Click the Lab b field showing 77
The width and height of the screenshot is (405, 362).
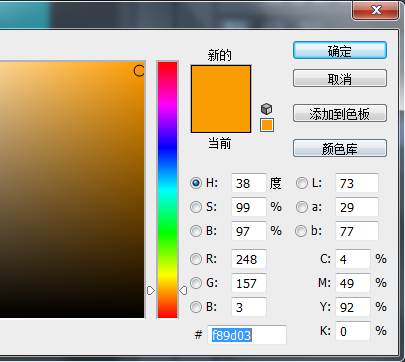(x=357, y=231)
